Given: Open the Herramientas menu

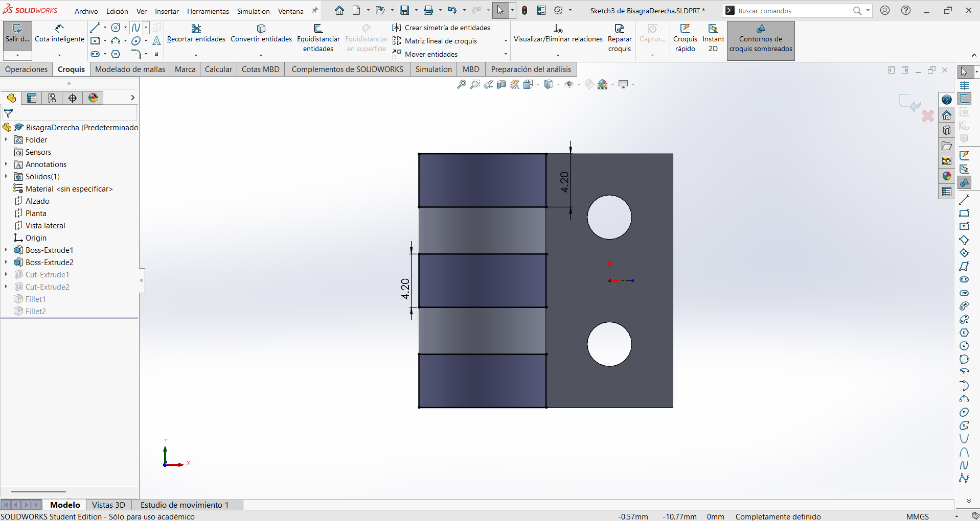Looking at the screenshot, I should pyautogui.click(x=208, y=11).
